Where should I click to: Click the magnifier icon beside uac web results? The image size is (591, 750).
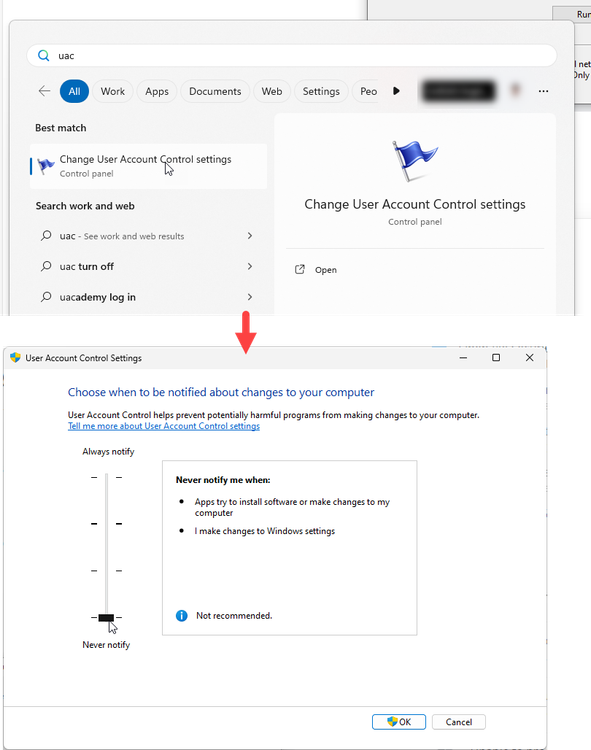46,235
